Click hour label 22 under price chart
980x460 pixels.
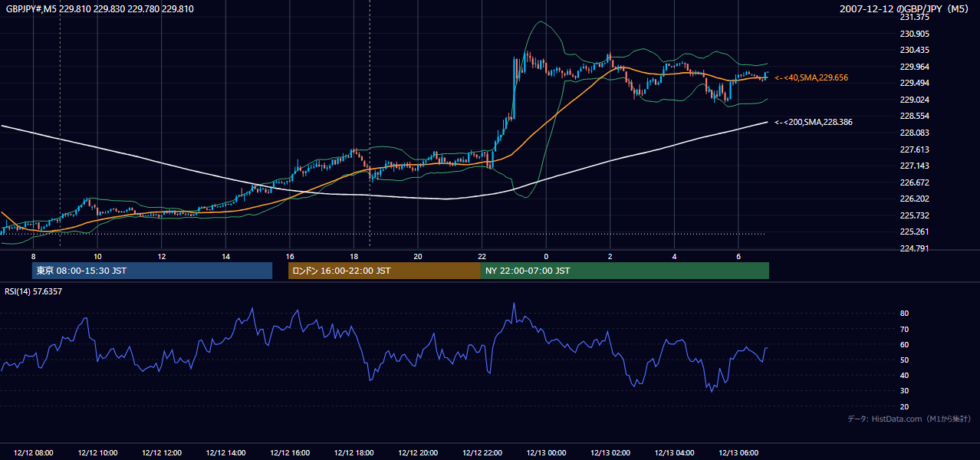482,256
